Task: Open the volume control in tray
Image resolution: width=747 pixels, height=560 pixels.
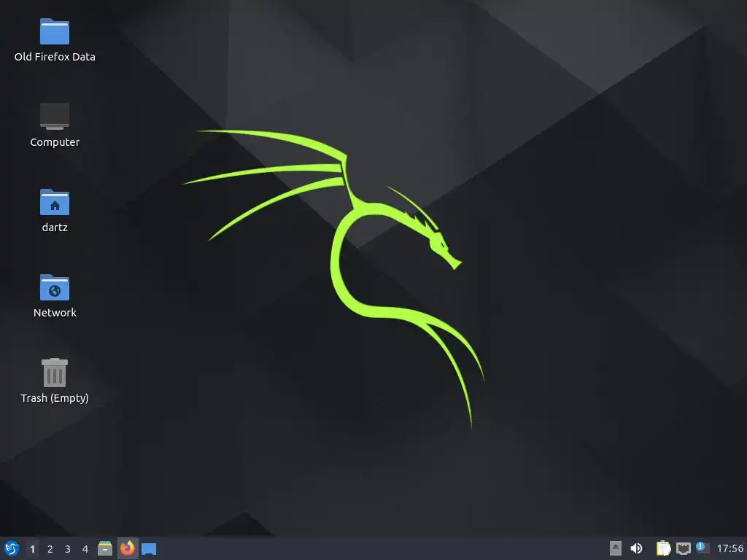Action: tap(636, 548)
